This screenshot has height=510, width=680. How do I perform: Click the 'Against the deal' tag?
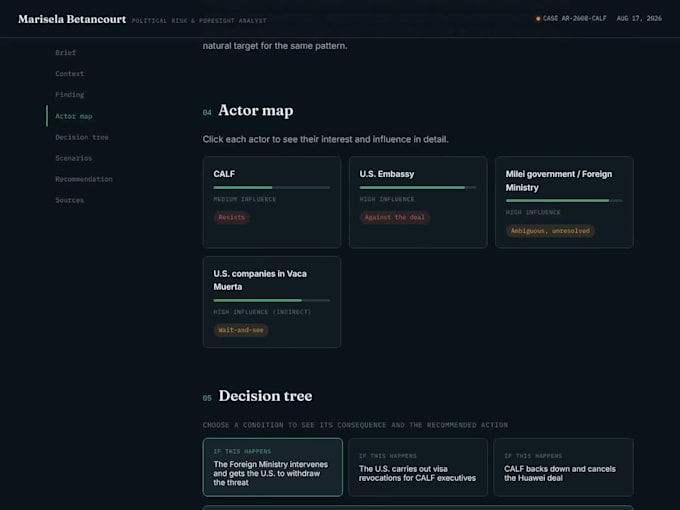pos(395,217)
